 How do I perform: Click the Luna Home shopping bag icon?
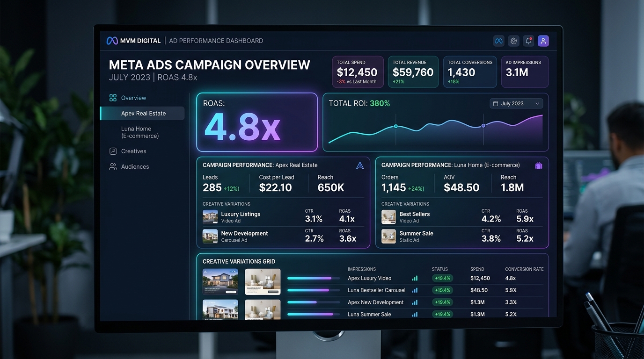click(x=539, y=165)
